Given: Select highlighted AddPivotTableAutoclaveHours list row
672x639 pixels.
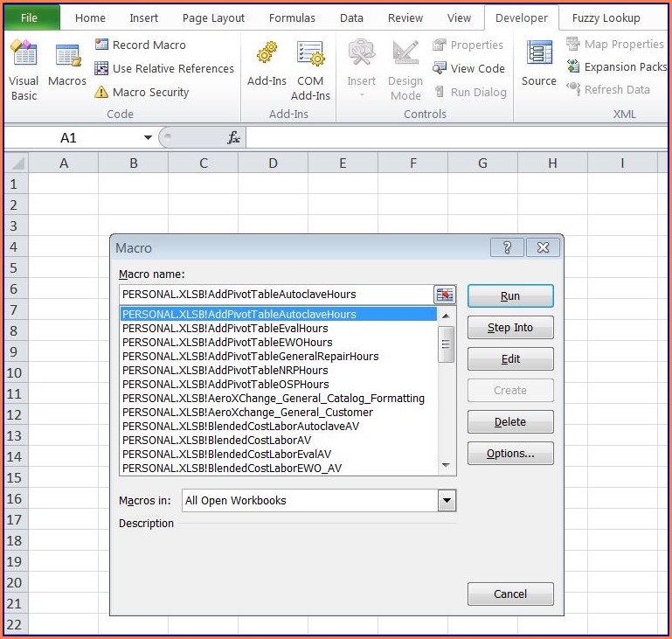Looking at the screenshot, I should pyautogui.click(x=279, y=314).
